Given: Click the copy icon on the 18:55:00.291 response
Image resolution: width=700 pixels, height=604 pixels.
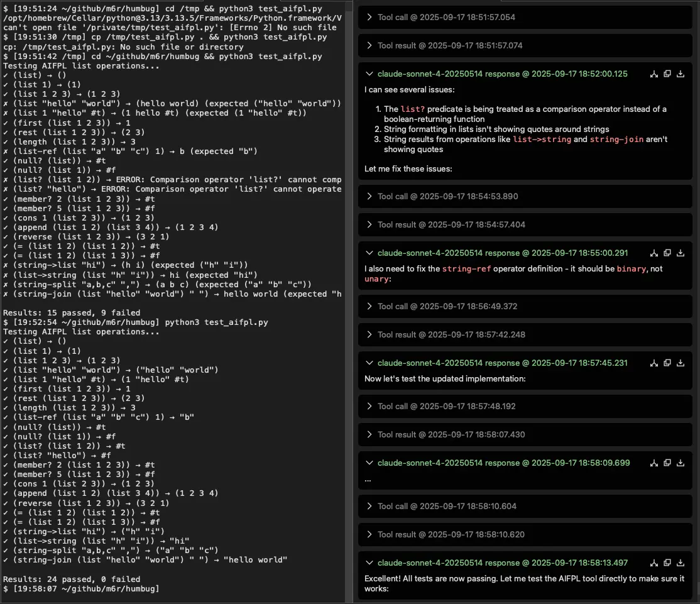Looking at the screenshot, I should pos(667,253).
